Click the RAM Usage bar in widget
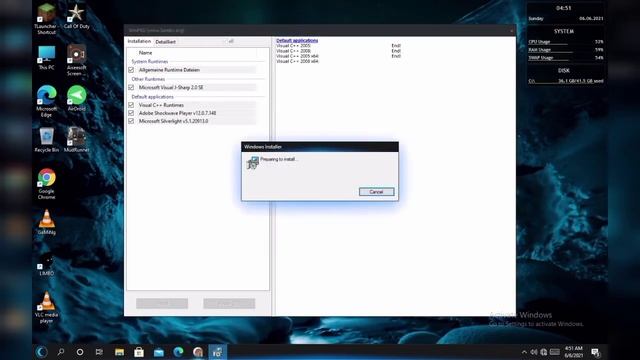640x360 pixels. (x=565, y=50)
